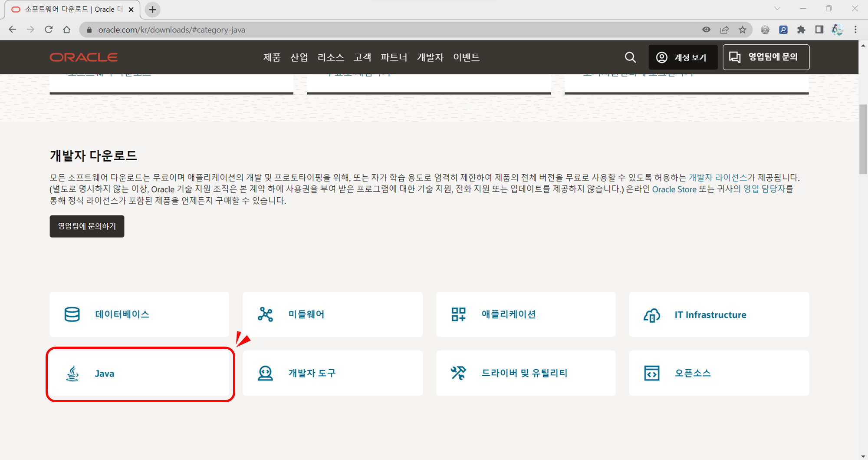Click the 계정 보기 button
868x460 pixels.
coord(683,57)
